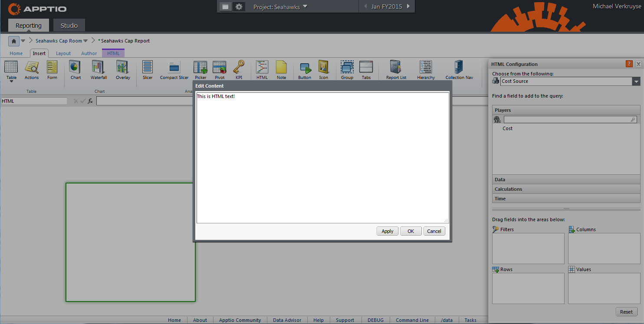644x324 pixels.
Task: Open the Seahawks Cap Room breadcrumb dropdown
Action: pos(85,41)
